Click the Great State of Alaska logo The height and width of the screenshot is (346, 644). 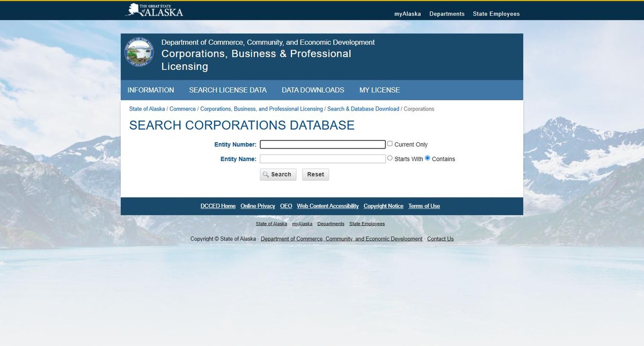click(155, 10)
